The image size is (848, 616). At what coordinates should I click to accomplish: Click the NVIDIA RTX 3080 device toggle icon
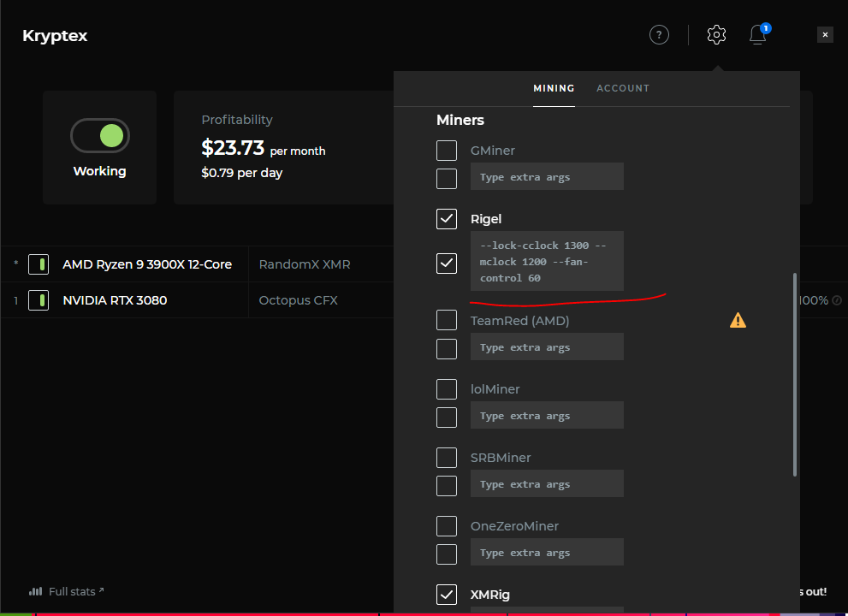[39, 300]
